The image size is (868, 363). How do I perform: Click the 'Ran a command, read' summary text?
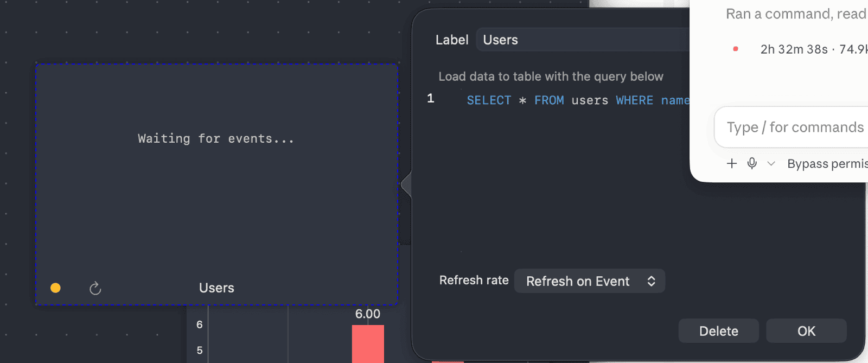(796, 14)
